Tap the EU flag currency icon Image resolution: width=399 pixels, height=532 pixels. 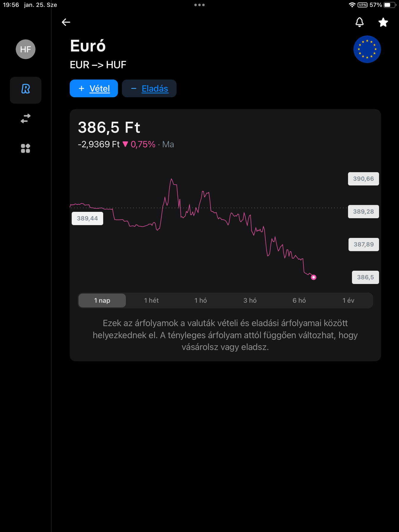point(367,49)
